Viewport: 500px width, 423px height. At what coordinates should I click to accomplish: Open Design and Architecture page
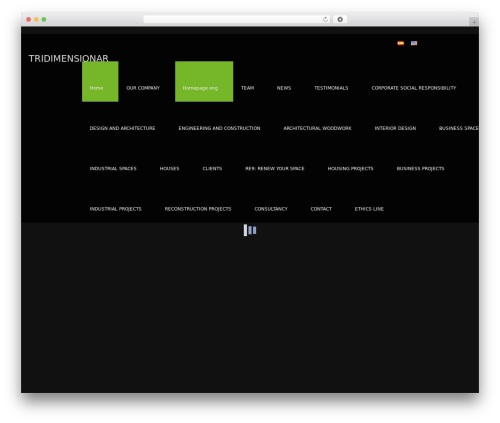[122, 128]
